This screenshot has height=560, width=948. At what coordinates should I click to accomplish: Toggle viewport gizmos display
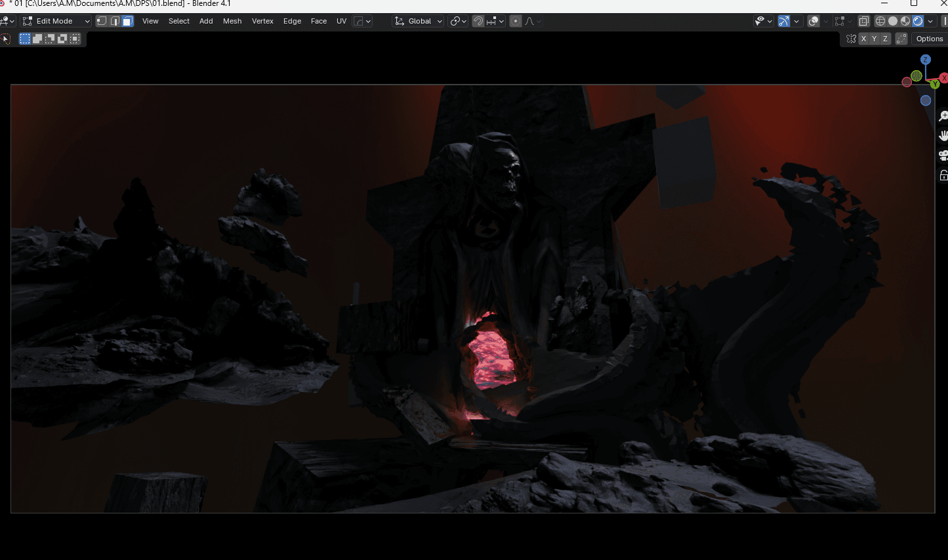pyautogui.click(x=784, y=22)
